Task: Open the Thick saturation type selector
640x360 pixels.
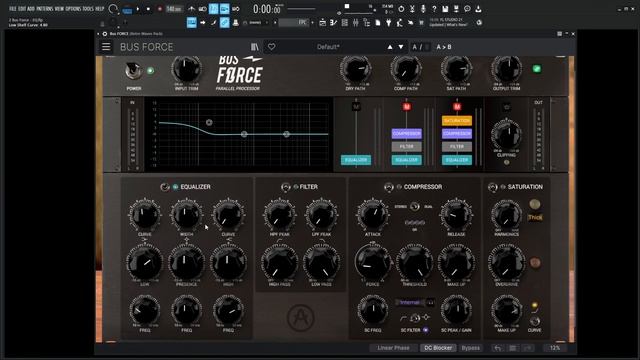Action: coord(535,218)
